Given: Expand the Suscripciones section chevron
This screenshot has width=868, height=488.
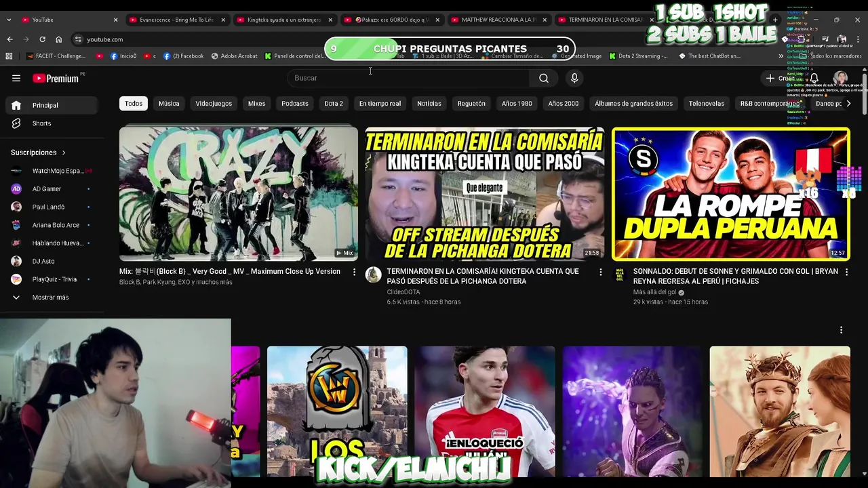Looking at the screenshot, I should [x=64, y=152].
